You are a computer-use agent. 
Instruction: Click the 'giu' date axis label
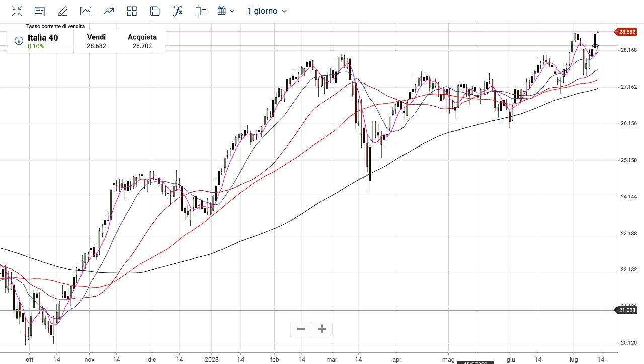[510, 359]
